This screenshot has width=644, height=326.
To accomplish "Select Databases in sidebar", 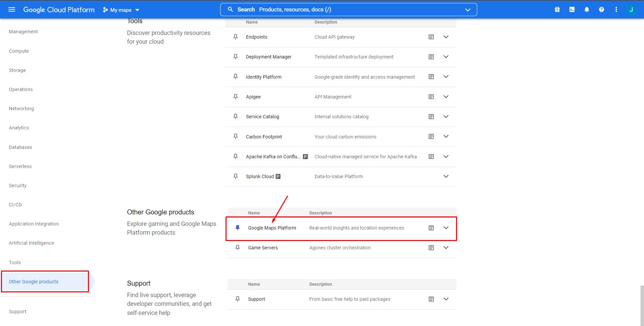I will [20, 147].
